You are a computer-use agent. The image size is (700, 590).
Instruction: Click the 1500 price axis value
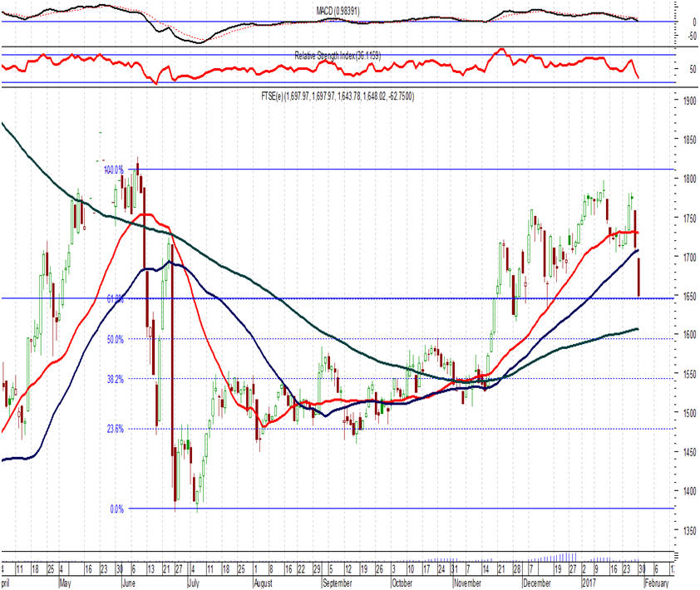[689, 413]
